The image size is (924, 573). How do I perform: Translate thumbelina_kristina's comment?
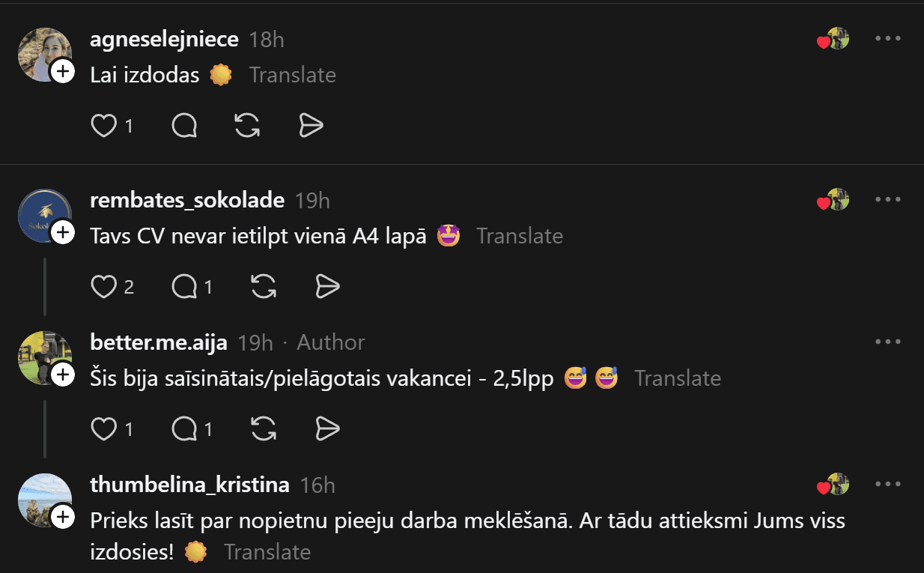(x=267, y=552)
